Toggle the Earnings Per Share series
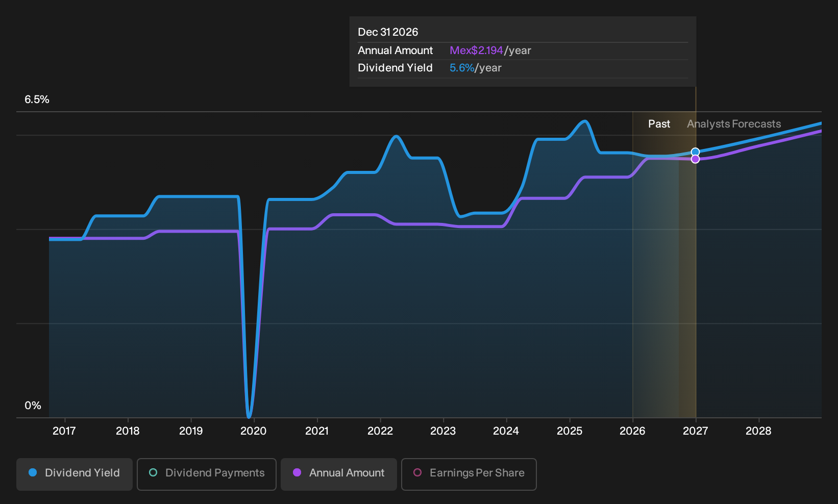This screenshot has width=838, height=504. click(x=469, y=474)
